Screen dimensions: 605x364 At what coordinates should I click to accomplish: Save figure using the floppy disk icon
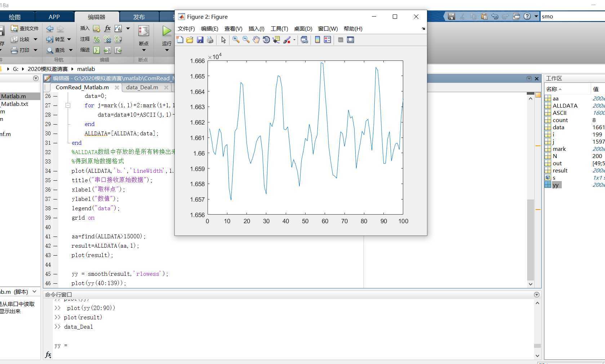[x=200, y=40]
